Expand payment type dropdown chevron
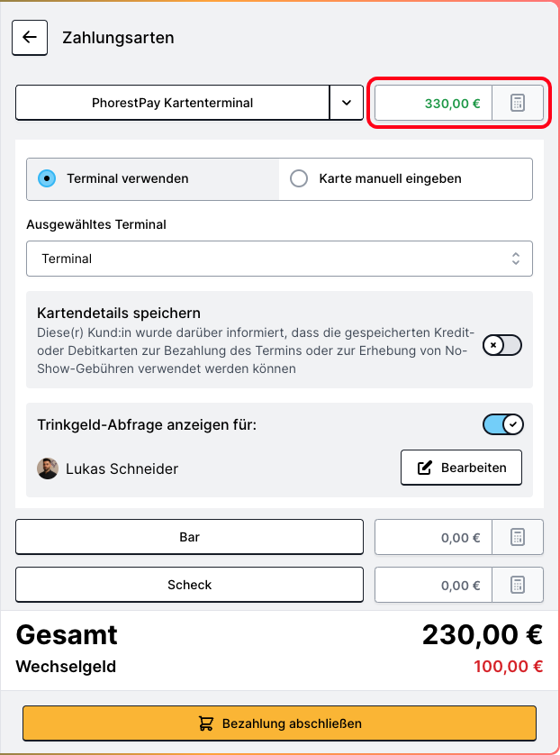This screenshot has height=755, width=560. click(347, 103)
